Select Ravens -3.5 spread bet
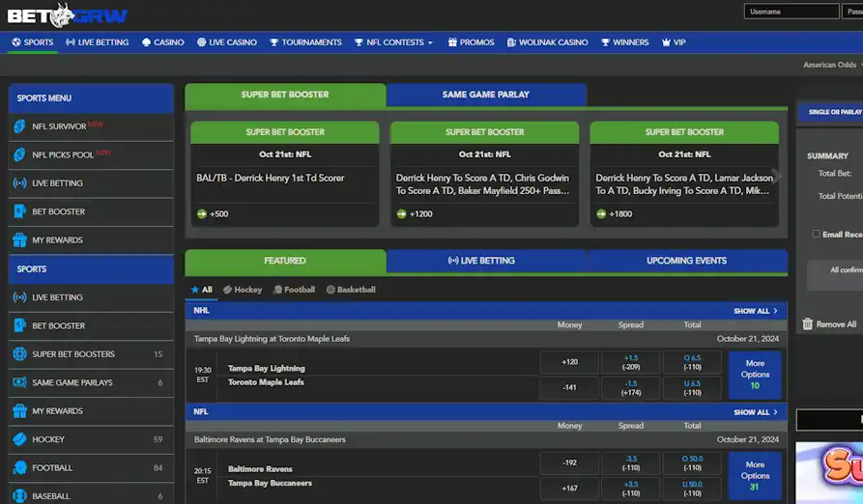Viewport: 863px width, 504px height. 631,462
